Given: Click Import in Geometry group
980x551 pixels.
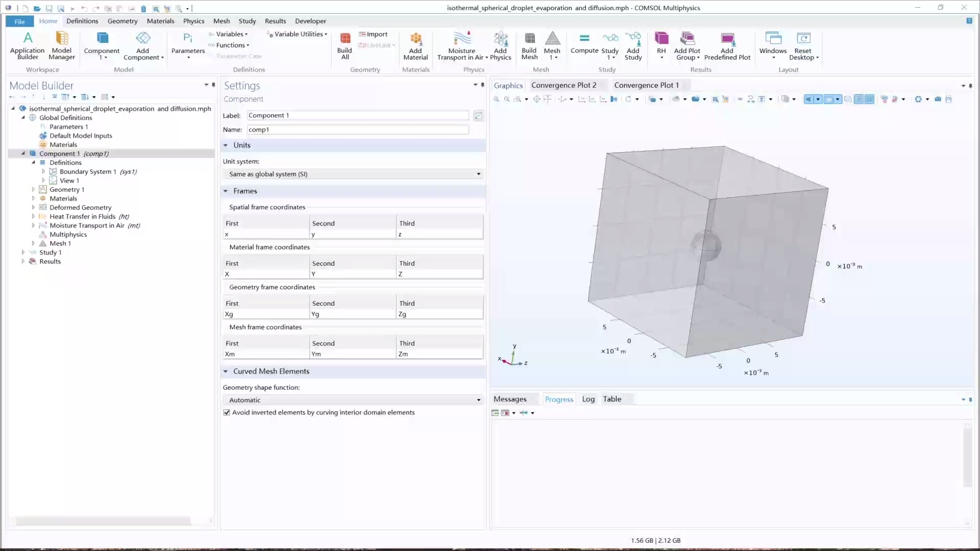Looking at the screenshot, I should pos(374,34).
